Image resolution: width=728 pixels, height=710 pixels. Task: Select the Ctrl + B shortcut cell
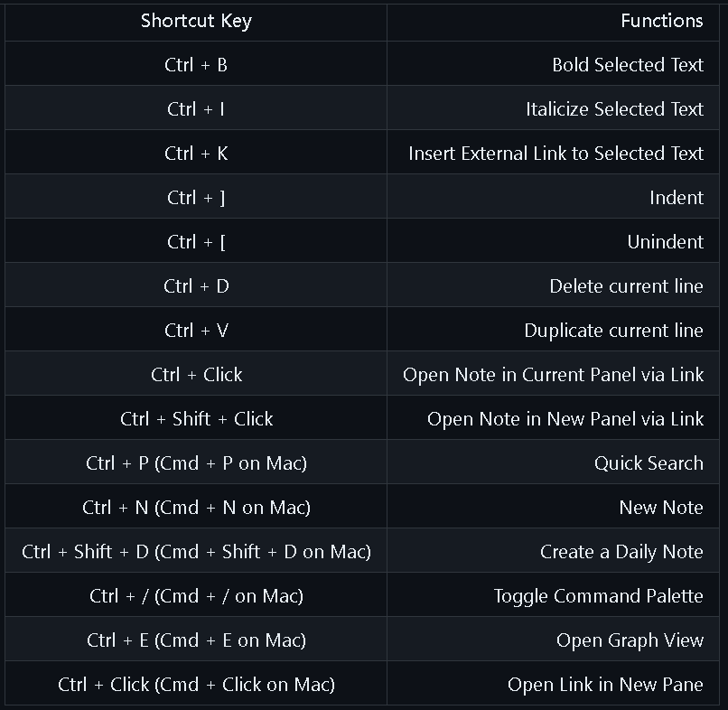[196, 64]
